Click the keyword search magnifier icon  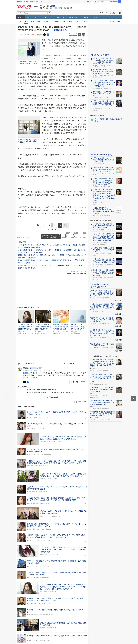tap(49, 13)
